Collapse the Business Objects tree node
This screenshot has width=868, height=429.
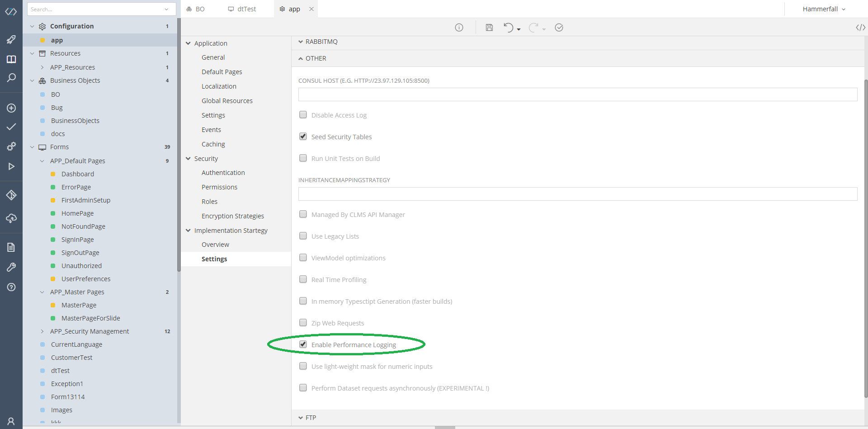click(x=32, y=80)
